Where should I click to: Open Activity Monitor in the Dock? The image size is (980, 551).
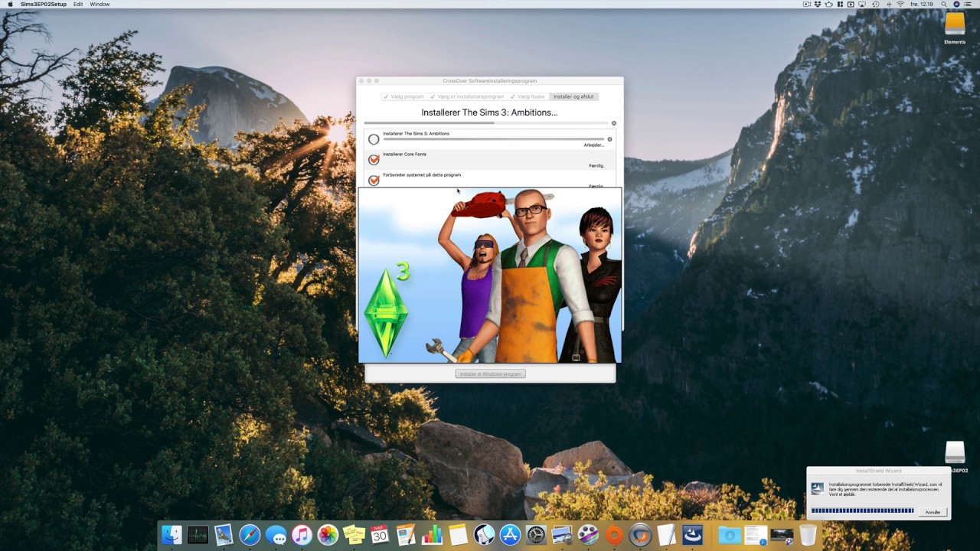[198, 535]
